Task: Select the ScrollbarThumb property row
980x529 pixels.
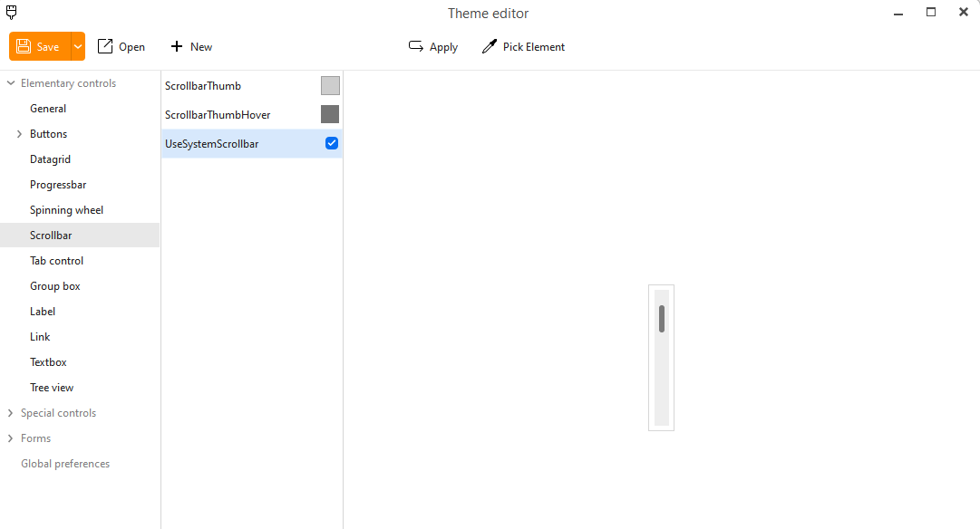Action: pyautogui.click(x=252, y=85)
